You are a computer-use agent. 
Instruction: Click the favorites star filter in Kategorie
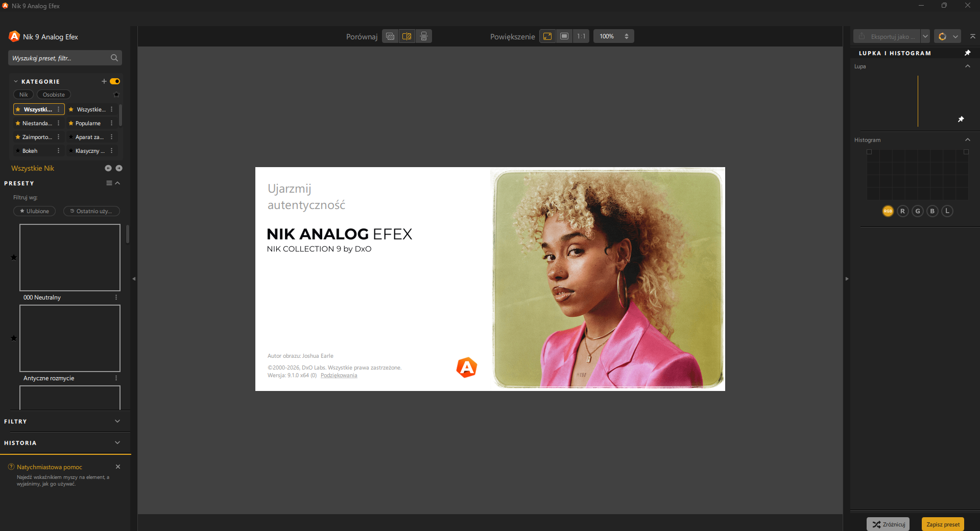coord(116,95)
